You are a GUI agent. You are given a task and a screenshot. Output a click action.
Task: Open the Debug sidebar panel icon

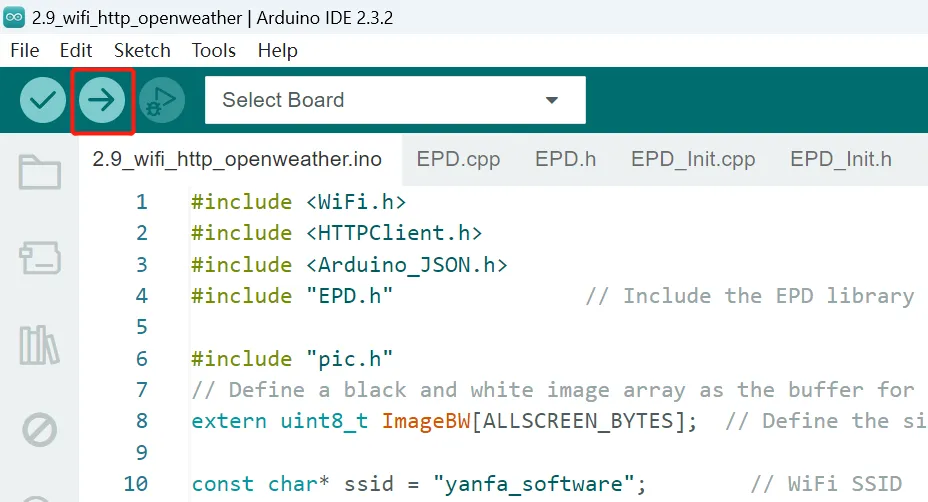point(40,431)
